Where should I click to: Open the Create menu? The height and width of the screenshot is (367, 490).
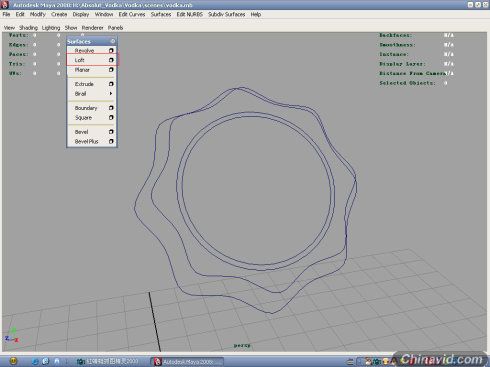pos(59,14)
